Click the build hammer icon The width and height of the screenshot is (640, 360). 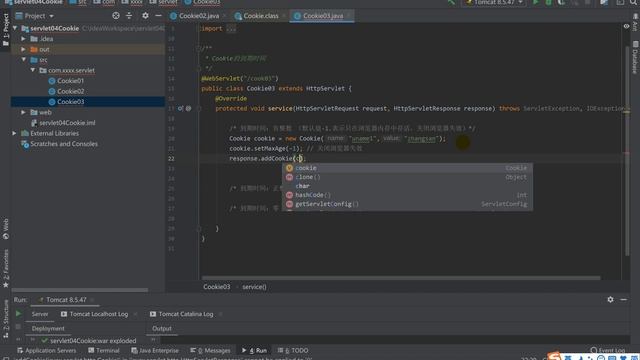pyautogui.click(x=451, y=2)
